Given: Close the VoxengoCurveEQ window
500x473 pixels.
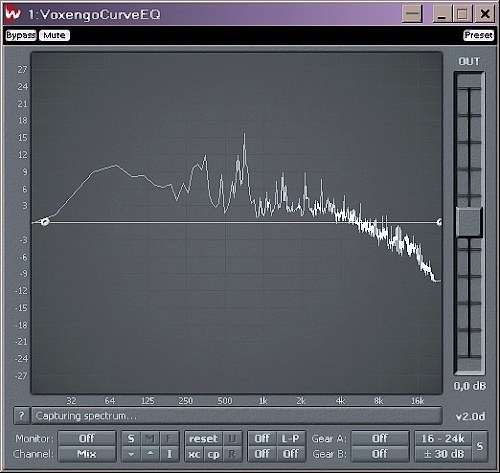Looking at the screenshot, I should (485, 14).
